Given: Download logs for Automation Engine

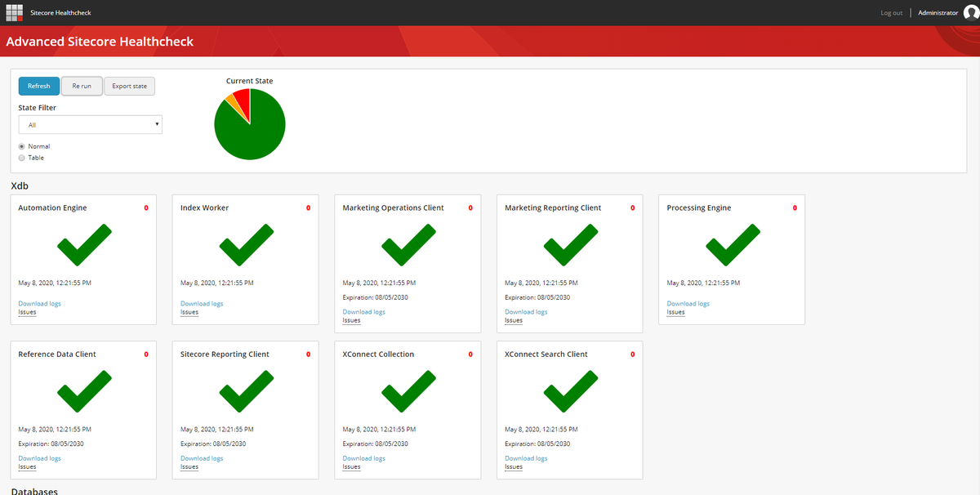Looking at the screenshot, I should pos(39,304).
